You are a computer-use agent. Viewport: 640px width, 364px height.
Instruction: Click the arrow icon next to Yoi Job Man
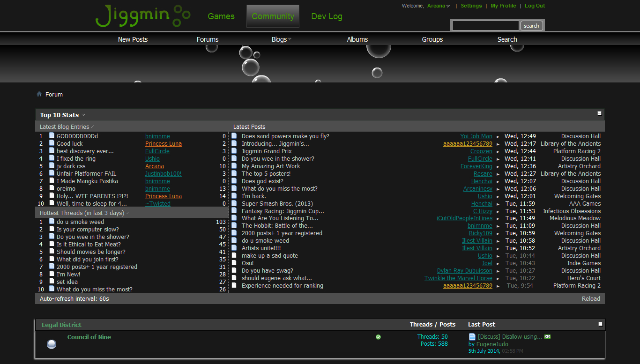click(498, 137)
